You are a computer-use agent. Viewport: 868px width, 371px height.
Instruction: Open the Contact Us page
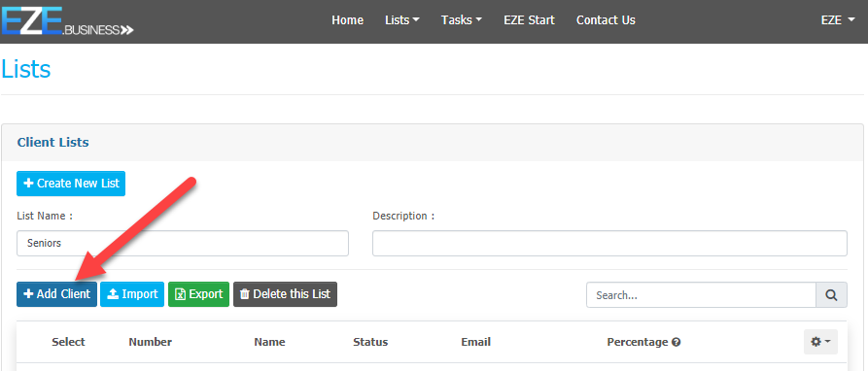coord(606,20)
